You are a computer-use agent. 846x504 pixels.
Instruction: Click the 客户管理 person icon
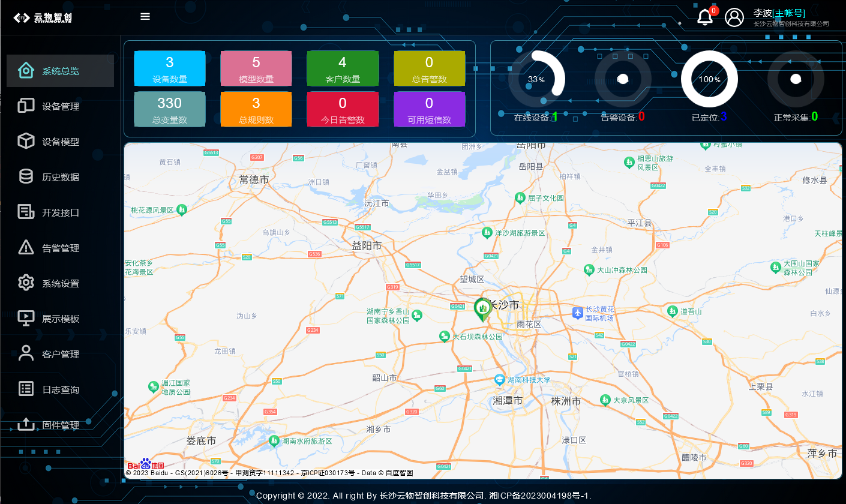26,354
